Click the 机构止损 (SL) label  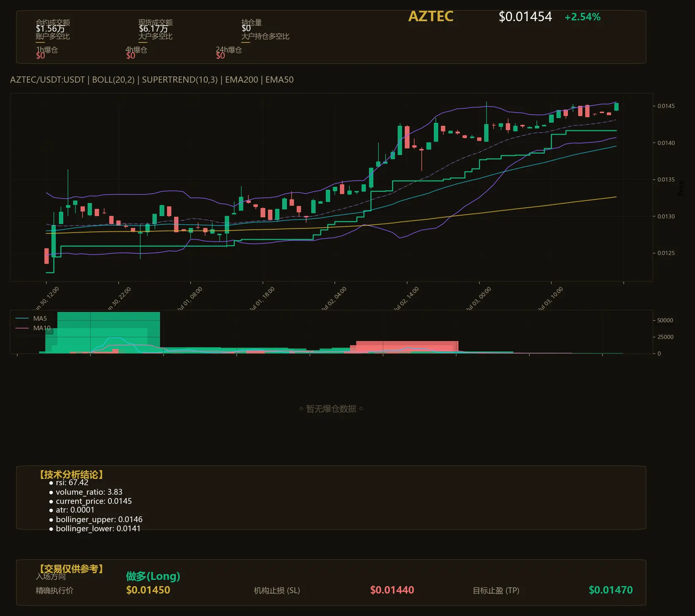277,591
